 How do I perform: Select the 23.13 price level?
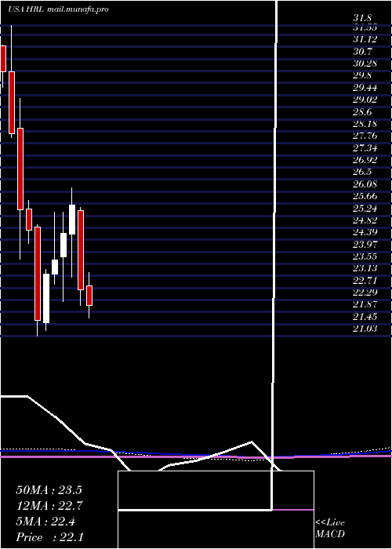coord(365,268)
